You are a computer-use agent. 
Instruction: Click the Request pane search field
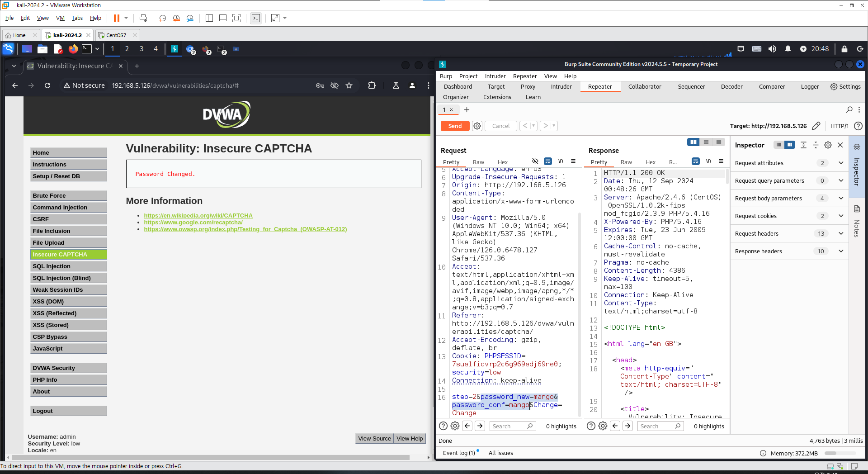pos(513,426)
